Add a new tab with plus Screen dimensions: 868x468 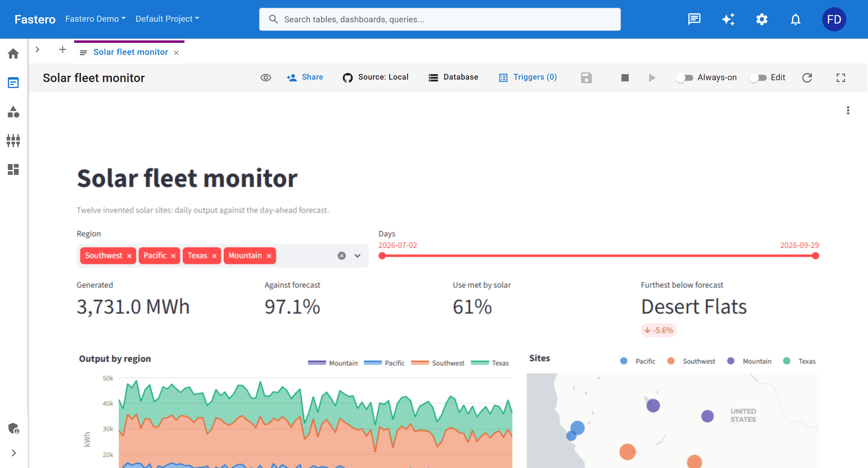pos(62,49)
